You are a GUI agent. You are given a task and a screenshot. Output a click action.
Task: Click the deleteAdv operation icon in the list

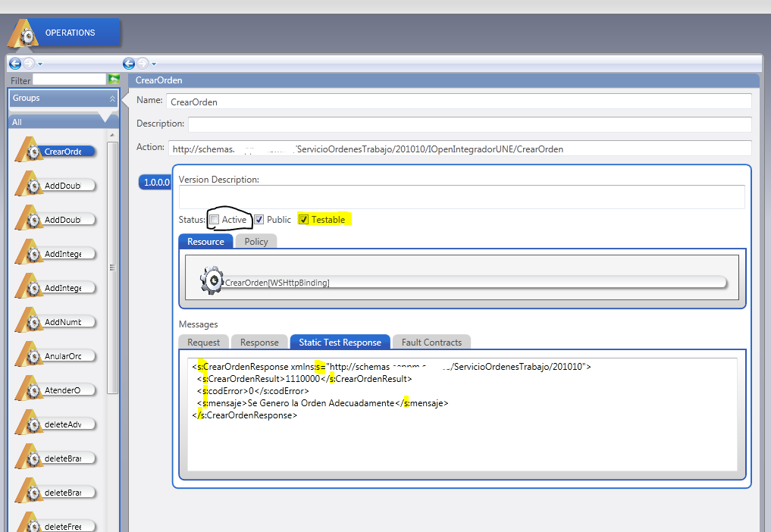[x=29, y=422]
